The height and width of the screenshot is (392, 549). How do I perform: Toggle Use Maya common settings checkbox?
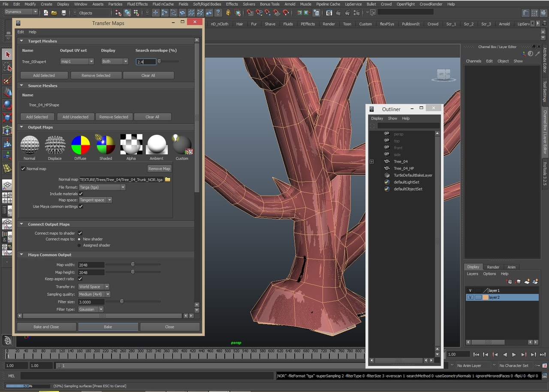(x=81, y=206)
